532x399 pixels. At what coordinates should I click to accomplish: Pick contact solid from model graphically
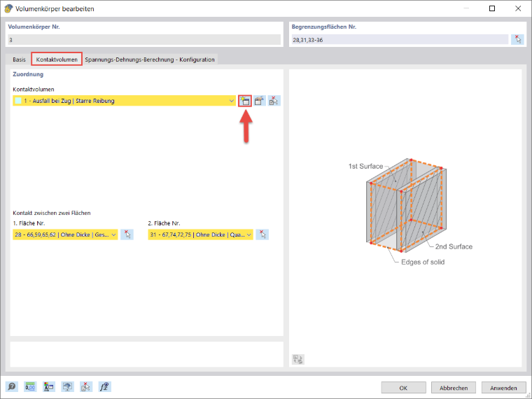274,101
